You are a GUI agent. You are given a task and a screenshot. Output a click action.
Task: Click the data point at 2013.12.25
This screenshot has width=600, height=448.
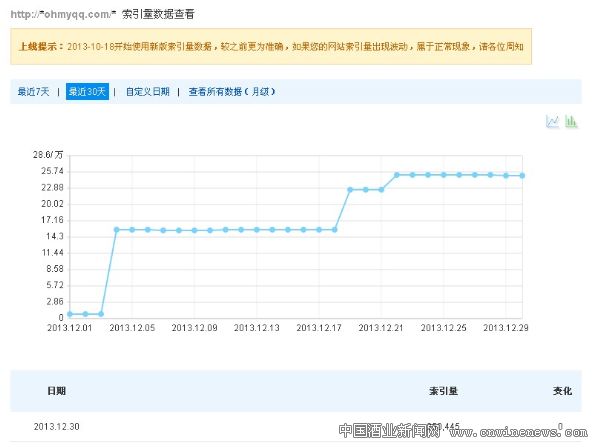[x=443, y=174]
